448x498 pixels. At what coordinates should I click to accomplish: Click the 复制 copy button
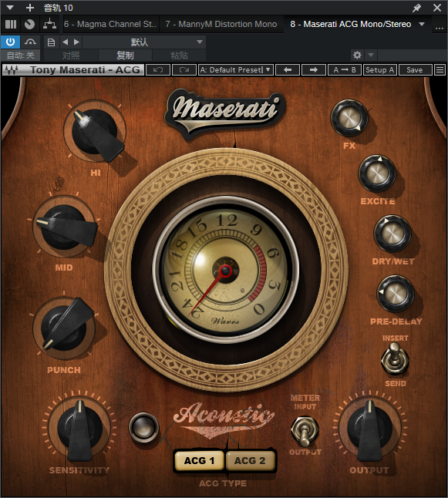[125, 56]
